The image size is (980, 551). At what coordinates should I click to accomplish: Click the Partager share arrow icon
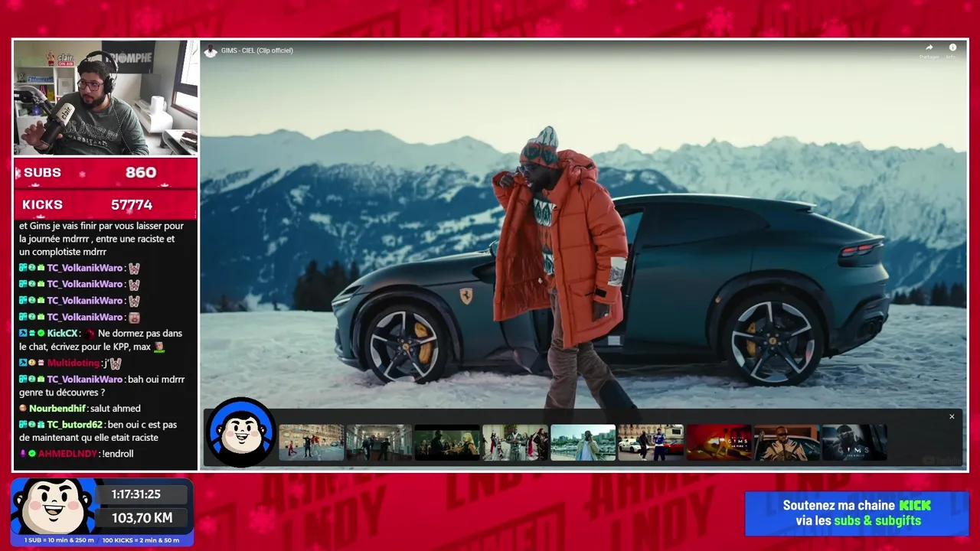point(929,47)
